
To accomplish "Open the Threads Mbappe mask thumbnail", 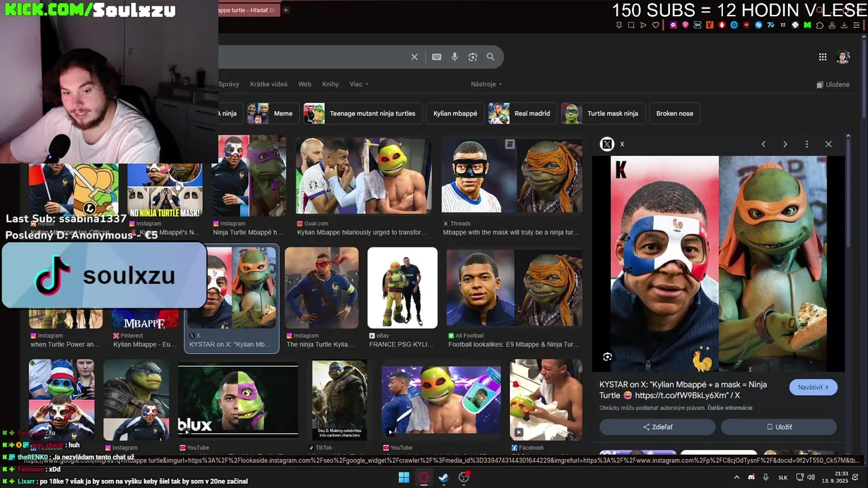I will [512, 176].
